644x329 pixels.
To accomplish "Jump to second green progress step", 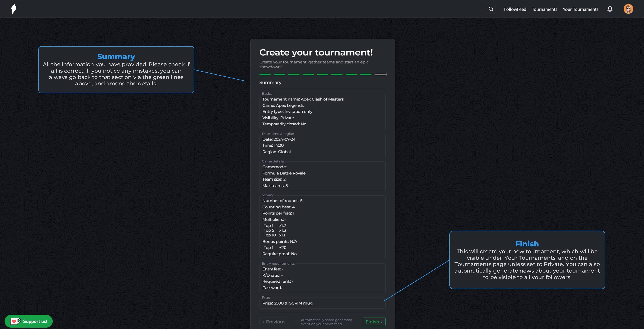I will 279,74.
